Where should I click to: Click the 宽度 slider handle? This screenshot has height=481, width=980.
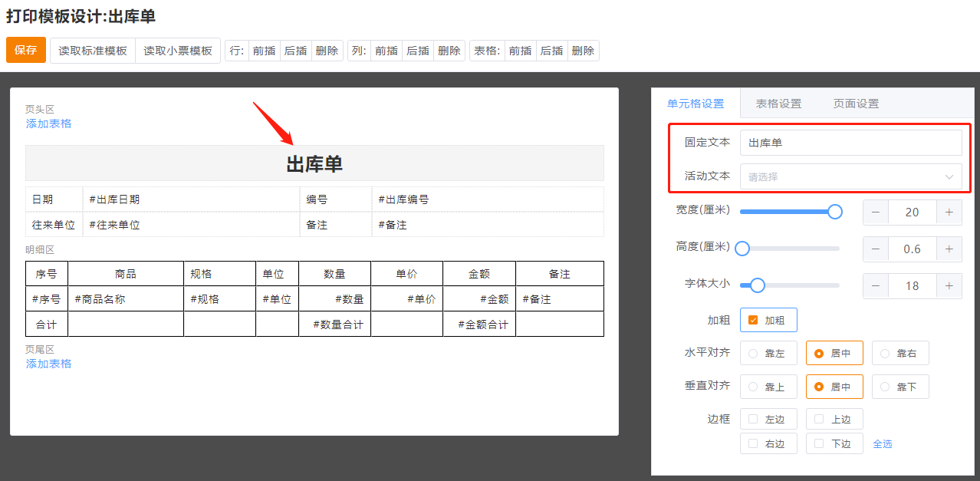coord(835,212)
